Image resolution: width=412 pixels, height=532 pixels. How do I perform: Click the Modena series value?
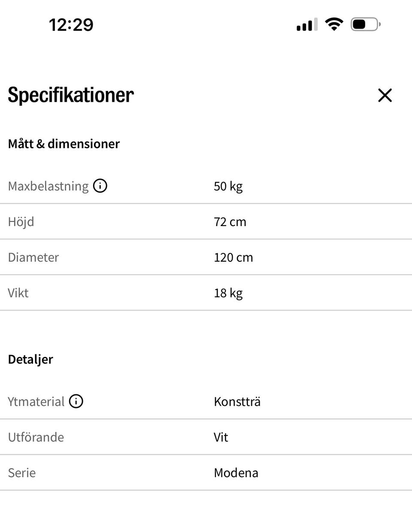pyautogui.click(x=236, y=473)
